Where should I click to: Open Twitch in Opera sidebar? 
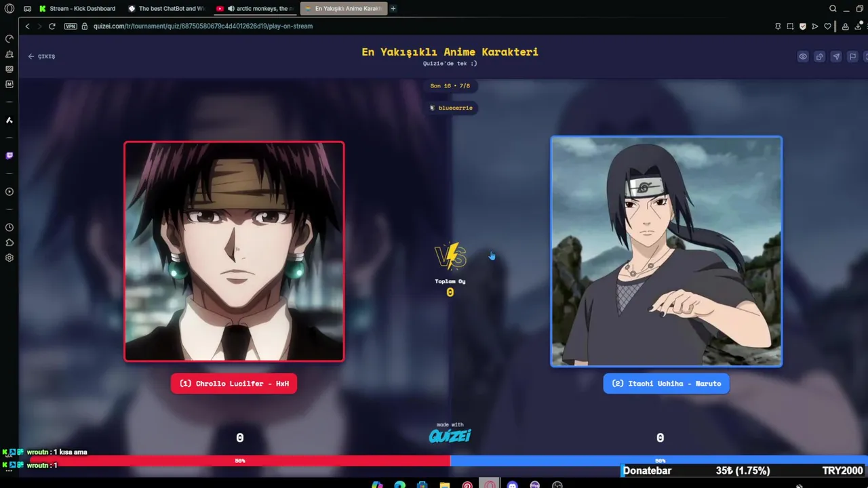[9, 155]
